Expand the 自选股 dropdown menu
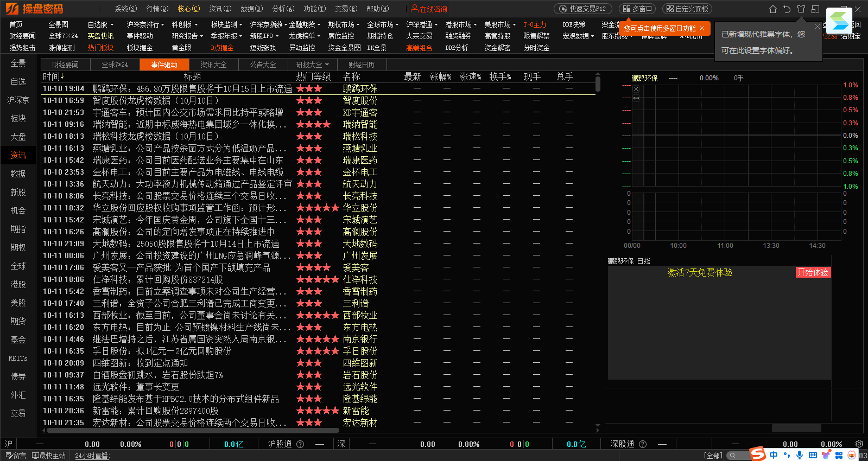Viewport: 868px width, 461px height. [101, 24]
